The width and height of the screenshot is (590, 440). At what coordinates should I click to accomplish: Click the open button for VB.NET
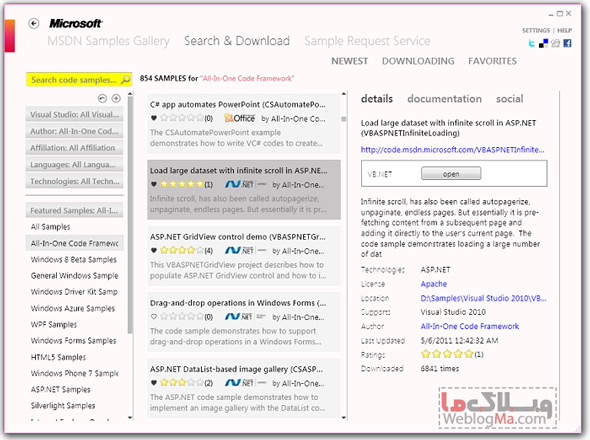[x=451, y=174]
